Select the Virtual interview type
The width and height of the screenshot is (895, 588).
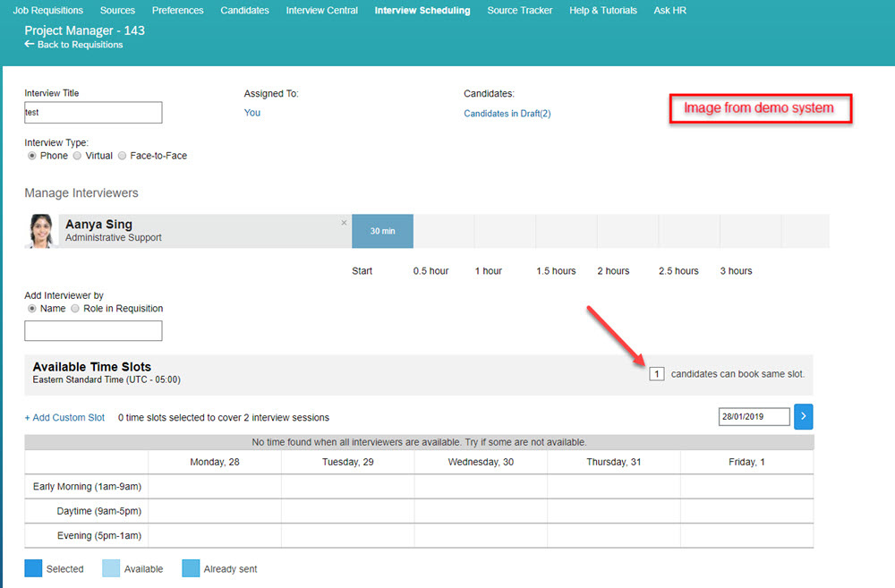pyautogui.click(x=77, y=156)
